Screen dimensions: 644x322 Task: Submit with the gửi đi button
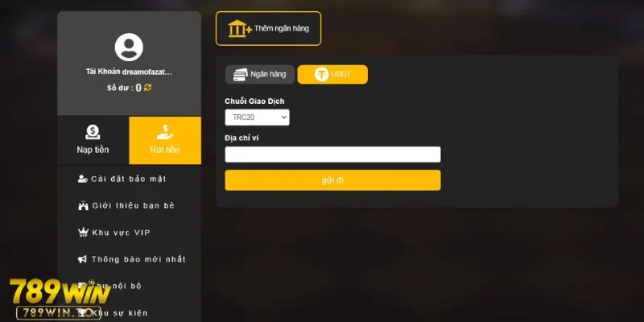pos(332,180)
